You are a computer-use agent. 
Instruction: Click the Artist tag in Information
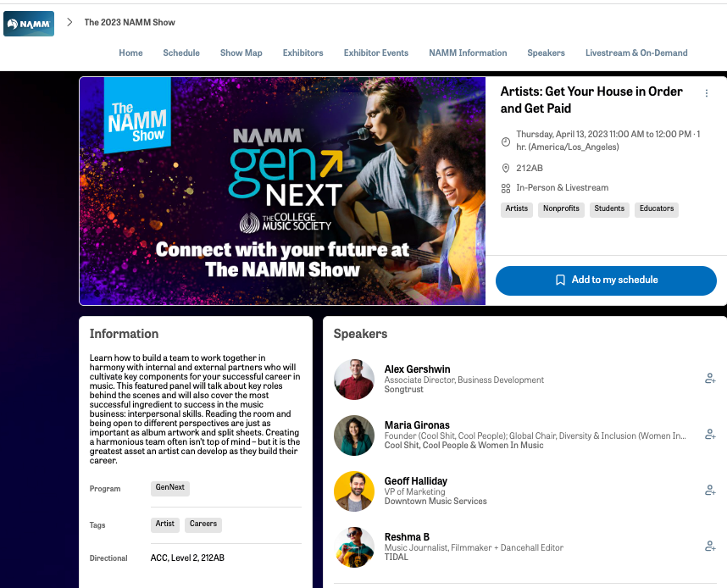pos(165,524)
